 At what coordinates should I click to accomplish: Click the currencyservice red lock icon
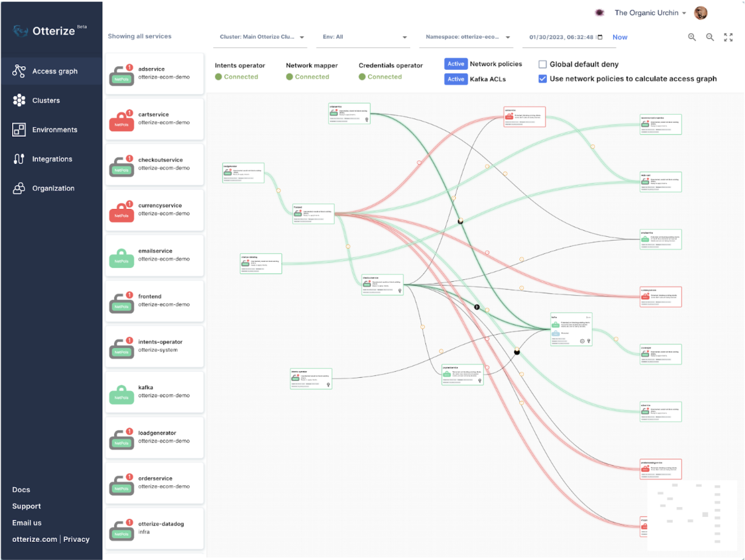122,212
